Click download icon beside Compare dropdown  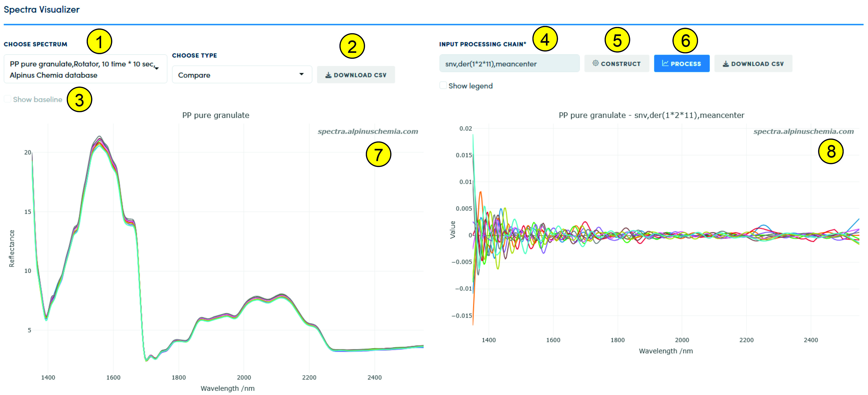[328, 75]
